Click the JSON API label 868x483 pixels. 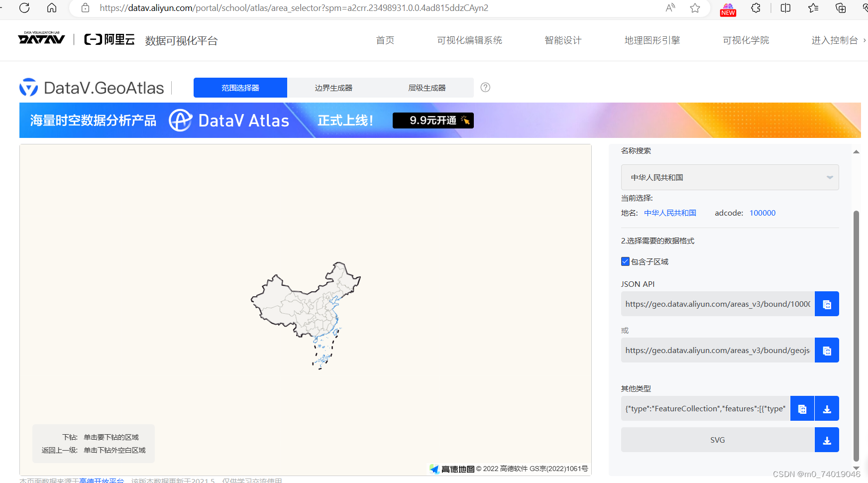coord(638,284)
